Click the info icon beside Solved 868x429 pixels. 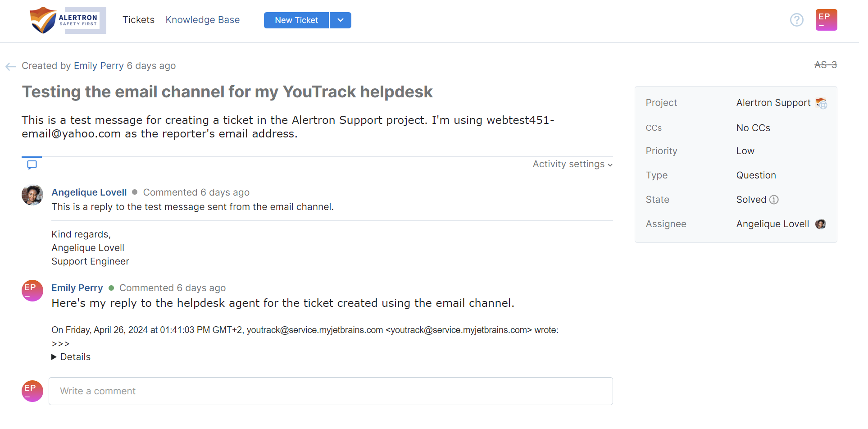pos(774,200)
